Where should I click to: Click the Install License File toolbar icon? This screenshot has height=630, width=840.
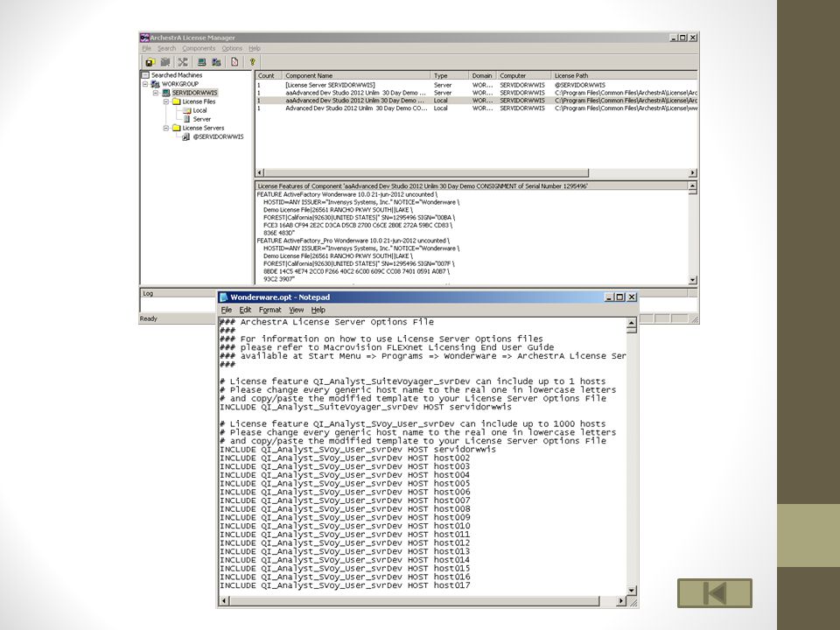coord(150,62)
